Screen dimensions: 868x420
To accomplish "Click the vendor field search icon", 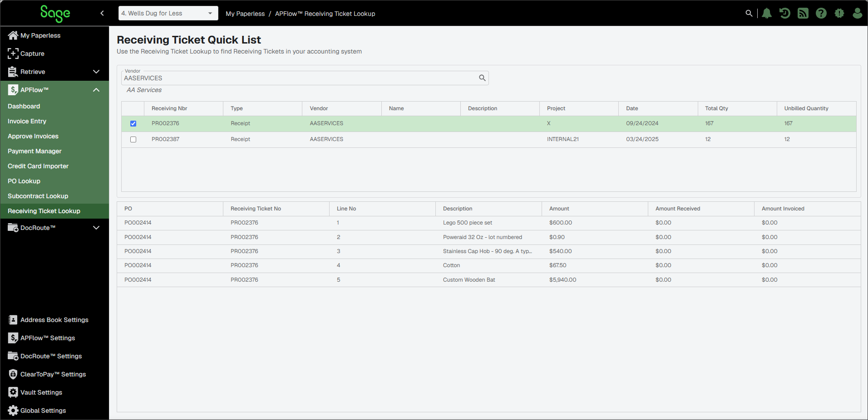I will [482, 78].
